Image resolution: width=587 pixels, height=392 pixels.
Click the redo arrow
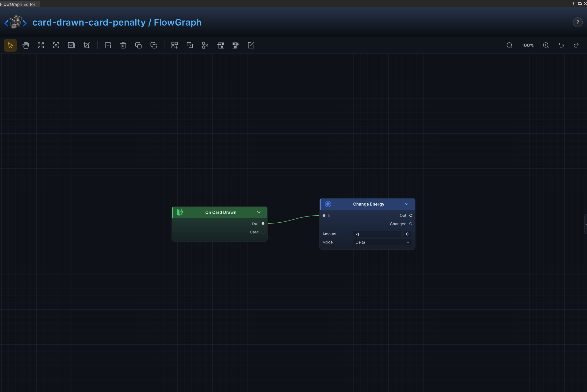[x=576, y=45]
